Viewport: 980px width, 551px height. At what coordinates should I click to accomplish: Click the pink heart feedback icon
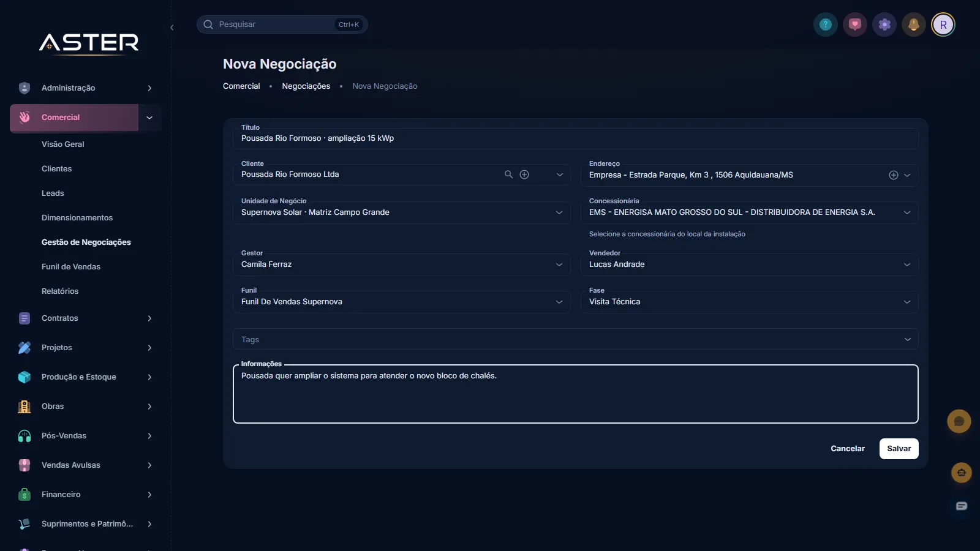coord(855,24)
